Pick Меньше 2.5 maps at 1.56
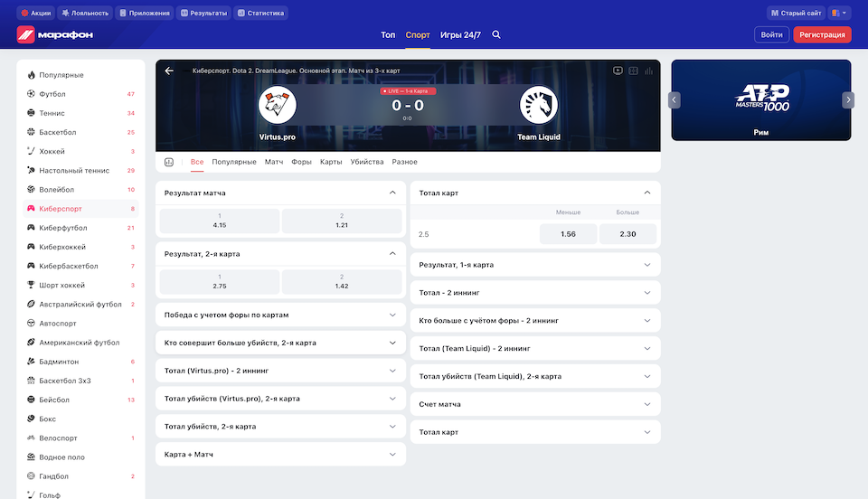 pos(568,234)
